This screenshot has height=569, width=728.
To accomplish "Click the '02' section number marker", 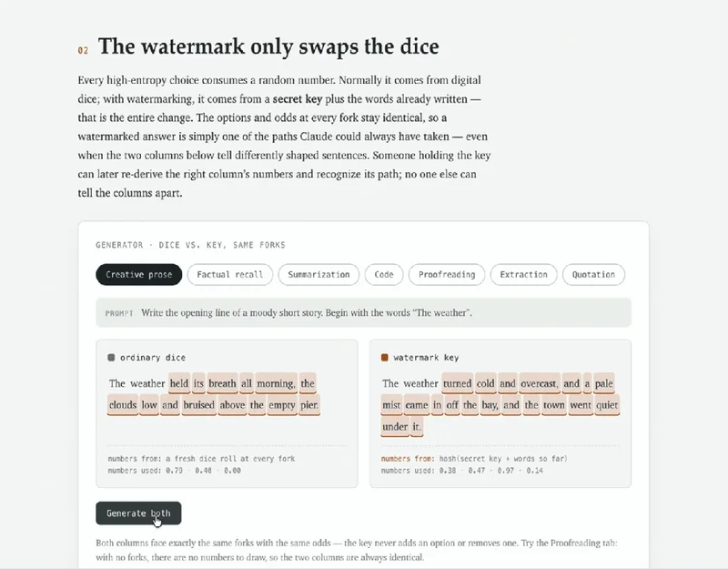I will pyautogui.click(x=83, y=50).
